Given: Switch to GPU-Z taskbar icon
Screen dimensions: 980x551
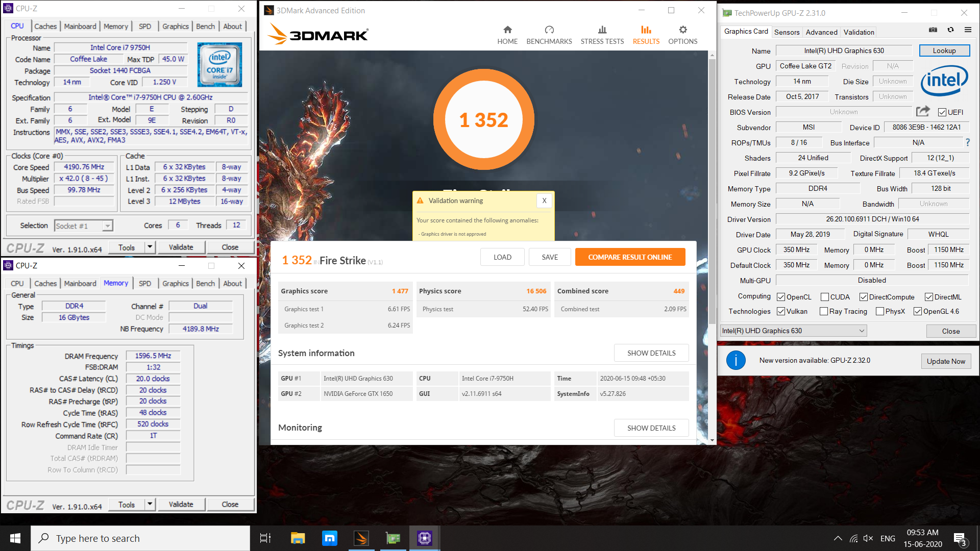Looking at the screenshot, I should [393, 538].
